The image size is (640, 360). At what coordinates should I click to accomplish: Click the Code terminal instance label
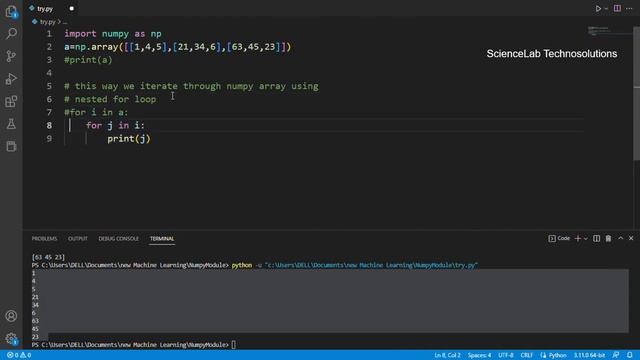coord(559,238)
